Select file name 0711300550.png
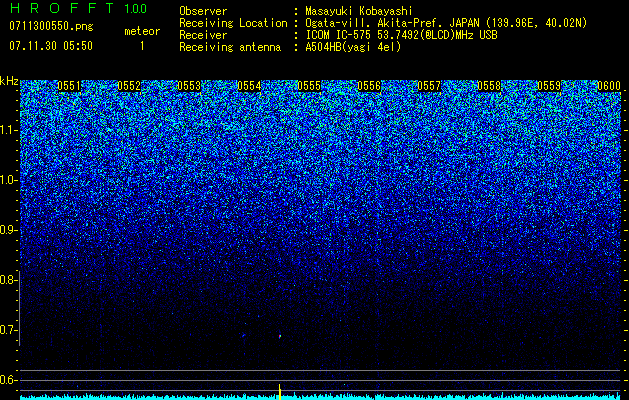This screenshot has height=400, width=629. click(x=51, y=27)
